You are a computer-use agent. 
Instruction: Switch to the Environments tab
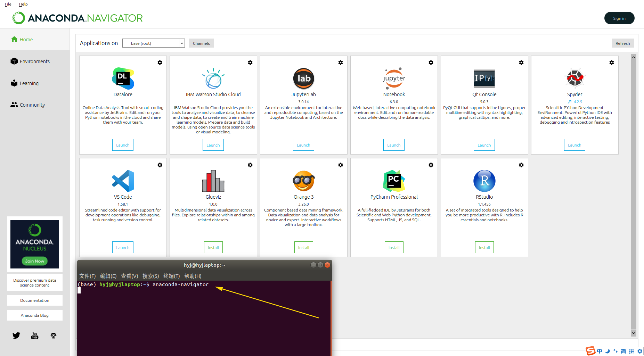coord(35,61)
